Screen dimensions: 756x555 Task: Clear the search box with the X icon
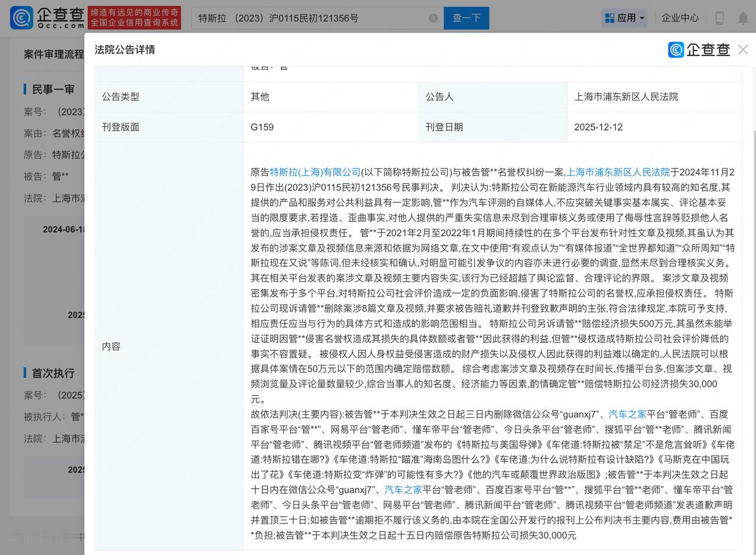[433, 18]
